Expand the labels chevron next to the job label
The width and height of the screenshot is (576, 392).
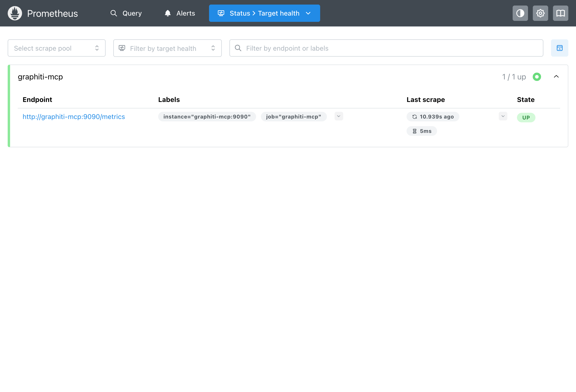[339, 116]
